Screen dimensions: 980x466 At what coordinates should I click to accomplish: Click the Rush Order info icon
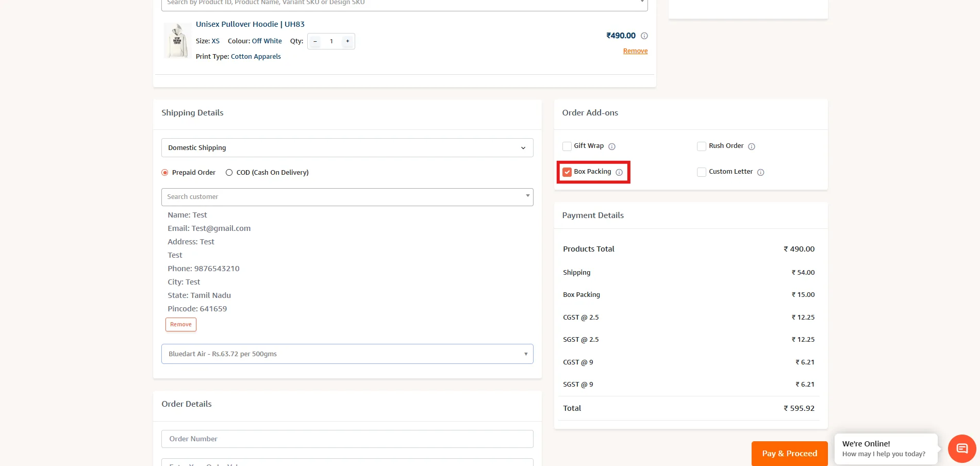(752, 146)
